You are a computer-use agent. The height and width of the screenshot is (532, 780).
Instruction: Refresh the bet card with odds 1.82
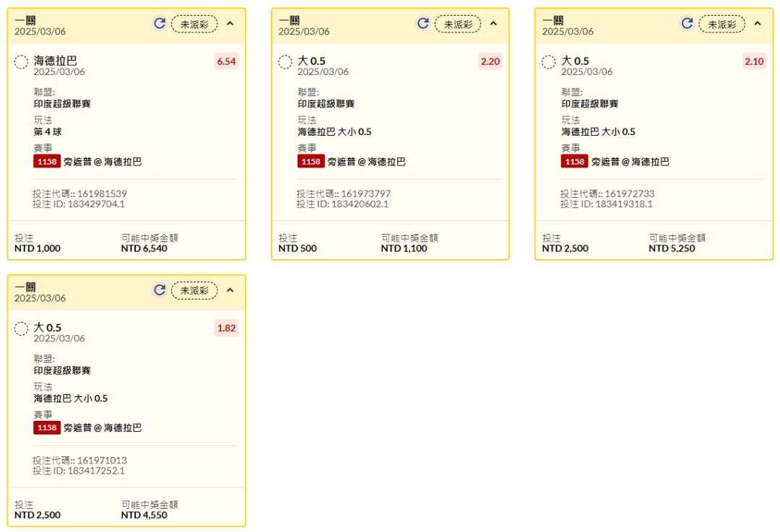159,290
